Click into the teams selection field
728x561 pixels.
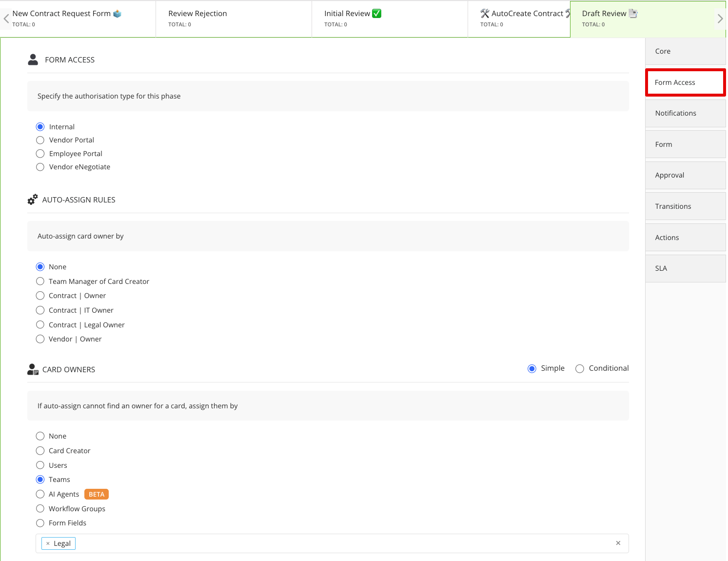pos(332,543)
